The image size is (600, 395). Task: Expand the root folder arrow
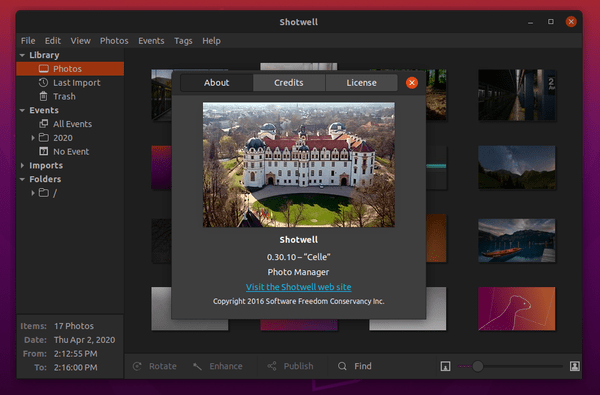(x=33, y=193)
